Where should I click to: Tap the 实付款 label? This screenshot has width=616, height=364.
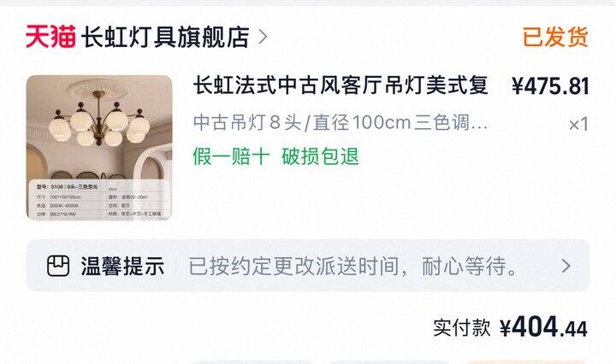pos(462,327)
